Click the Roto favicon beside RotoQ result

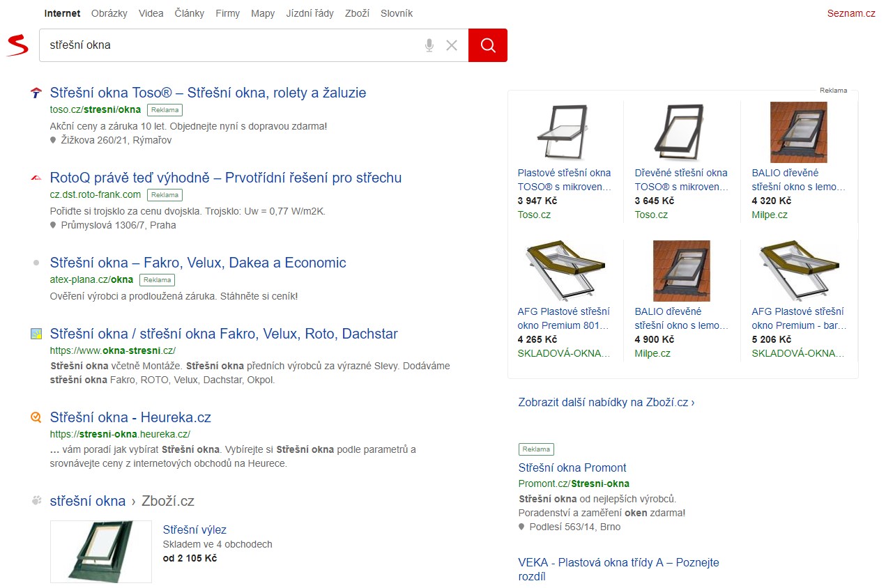pyautogui.click(x=36, y=178)
